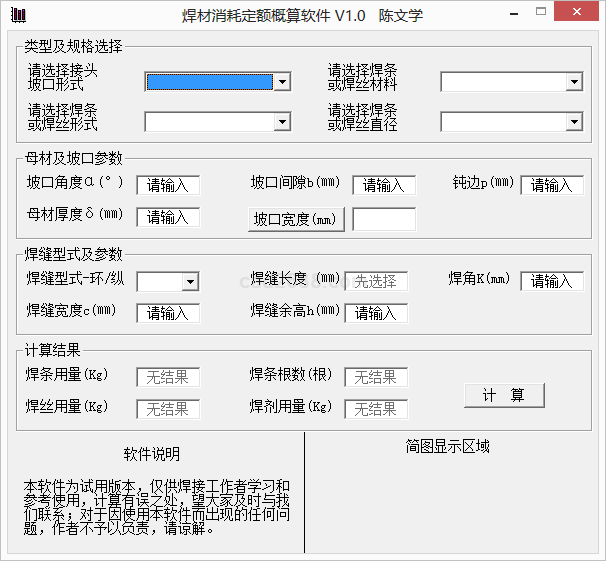Image resolution: width=606 pixels, height=561 pixels.
Task: Click the 焊缝长度 input field
Action: click(x=376, y=281)
